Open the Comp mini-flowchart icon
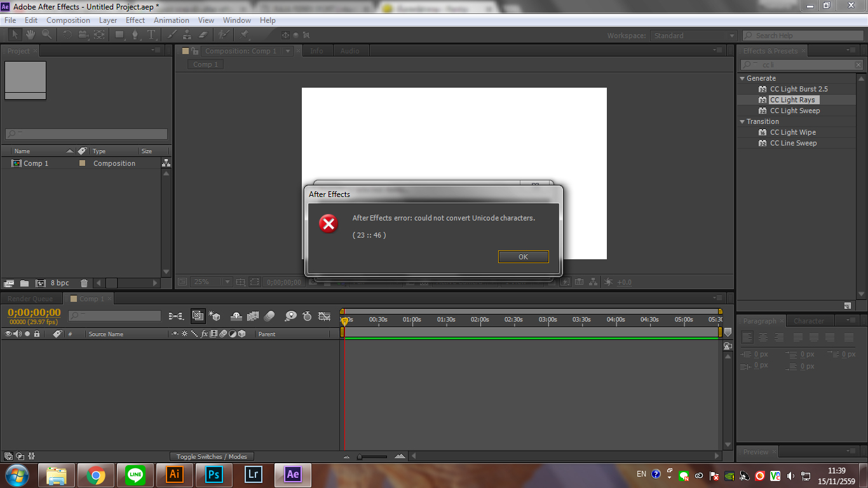This screenshot has width=868, height=488. pos(176,315)
